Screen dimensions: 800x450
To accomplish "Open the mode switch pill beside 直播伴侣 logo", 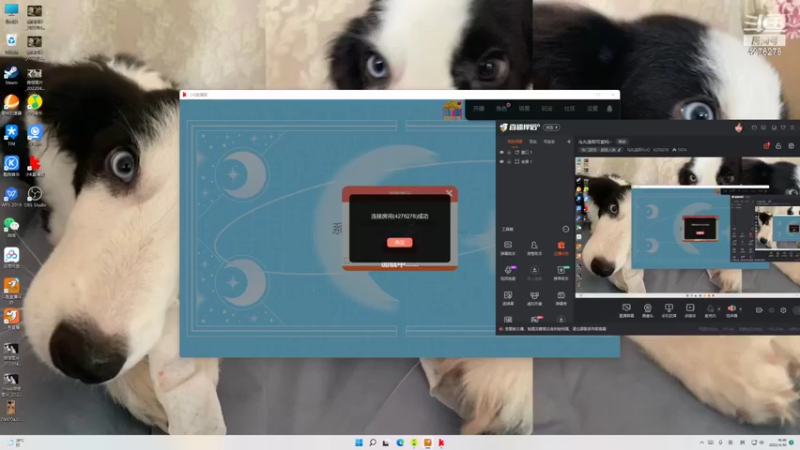I will pos(552,127).
